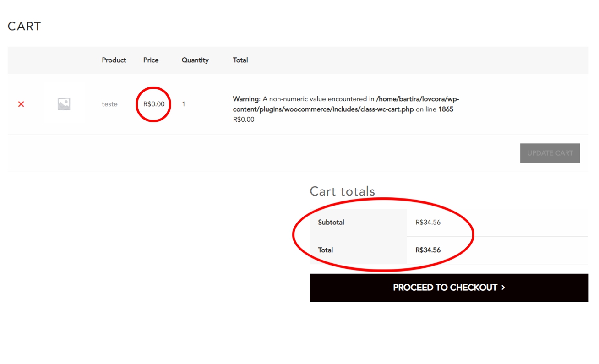Viewport: 599px width, 364px height.
Task: Proceed to checkout
Action: (x=449, y=288)
